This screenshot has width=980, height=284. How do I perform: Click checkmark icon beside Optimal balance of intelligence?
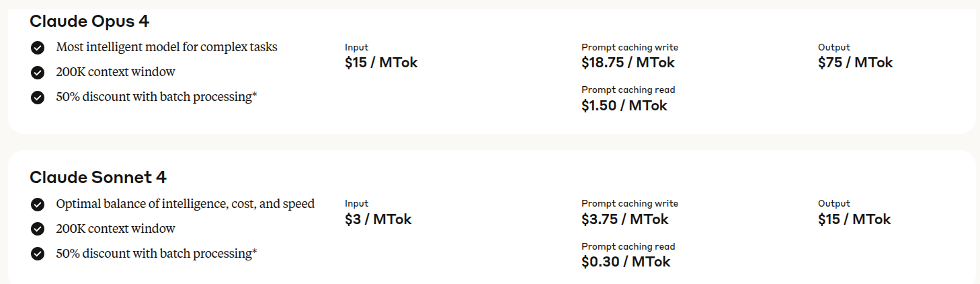(38, 204)
